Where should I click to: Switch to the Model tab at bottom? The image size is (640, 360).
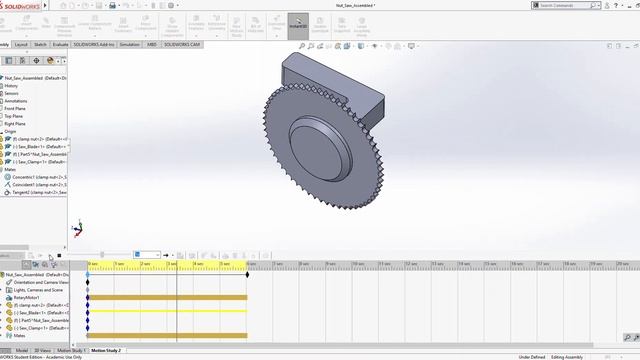click(x=21, y=350)
